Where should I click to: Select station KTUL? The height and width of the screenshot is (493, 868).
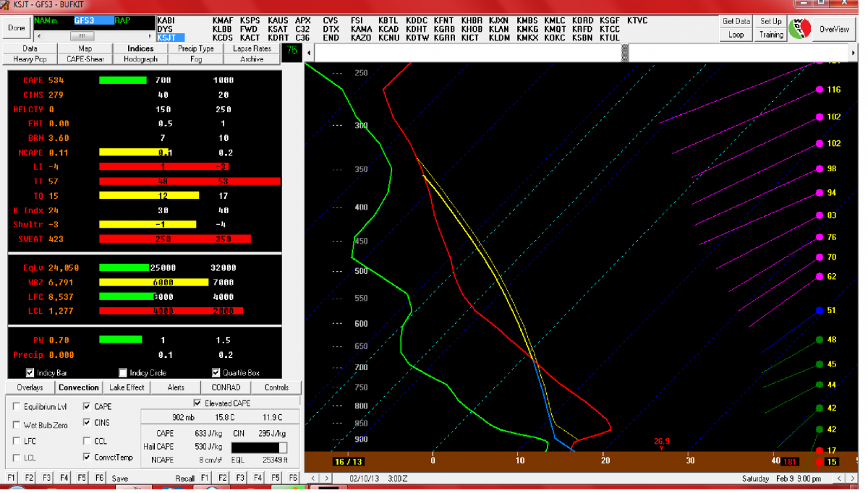pos(610,38)
